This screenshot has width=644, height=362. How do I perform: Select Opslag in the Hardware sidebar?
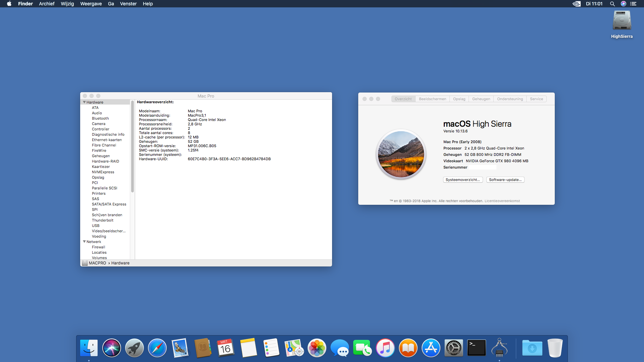[98, 177]
